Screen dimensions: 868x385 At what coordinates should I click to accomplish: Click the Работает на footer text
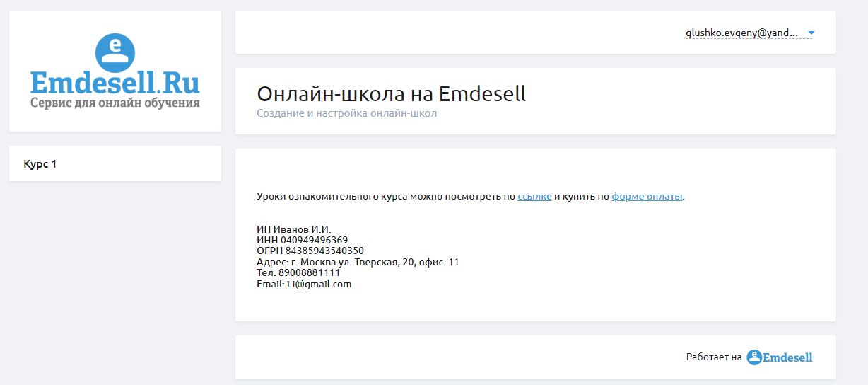point(714,357)
